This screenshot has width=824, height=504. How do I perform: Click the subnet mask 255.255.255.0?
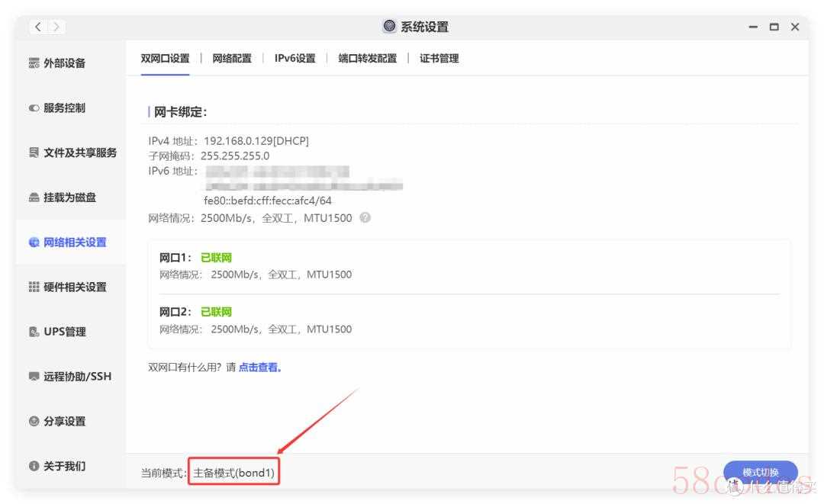tap(235, 156)
